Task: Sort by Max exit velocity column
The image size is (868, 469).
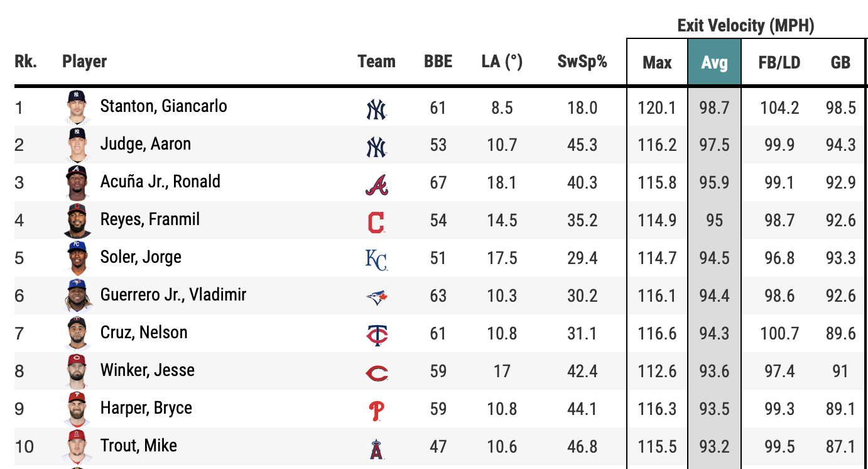Action: coord(657,62)
